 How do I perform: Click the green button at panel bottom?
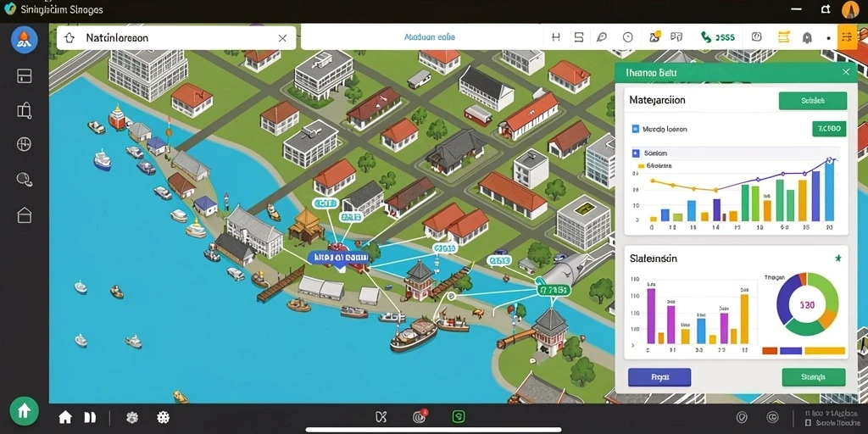[813, 377]
